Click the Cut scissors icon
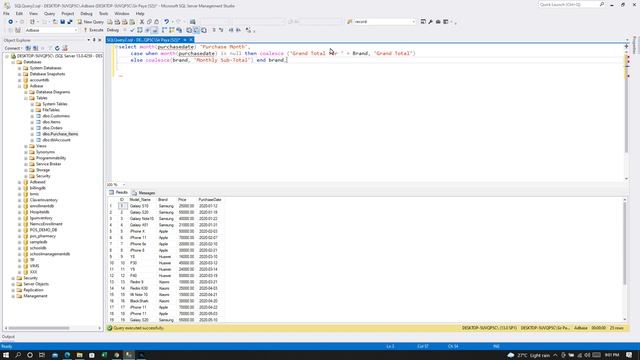 click(142, 22)
